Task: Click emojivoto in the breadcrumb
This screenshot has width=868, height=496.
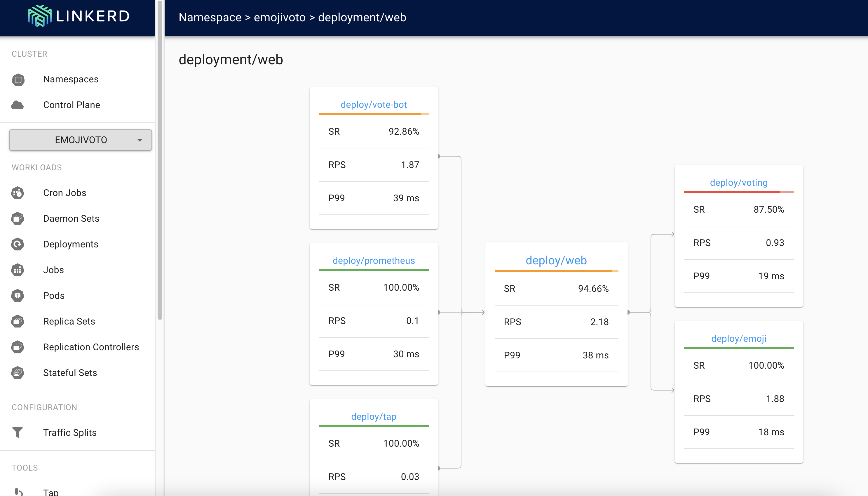Action: coord(280,17)
